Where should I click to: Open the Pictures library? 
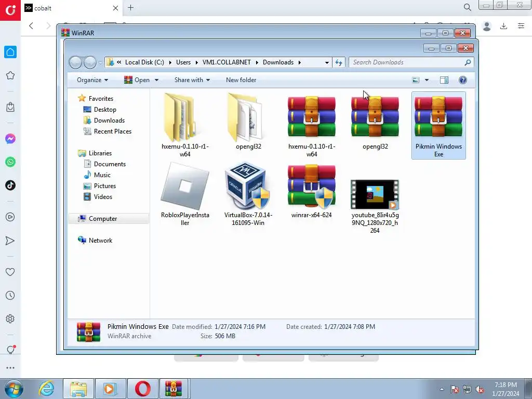104,185
